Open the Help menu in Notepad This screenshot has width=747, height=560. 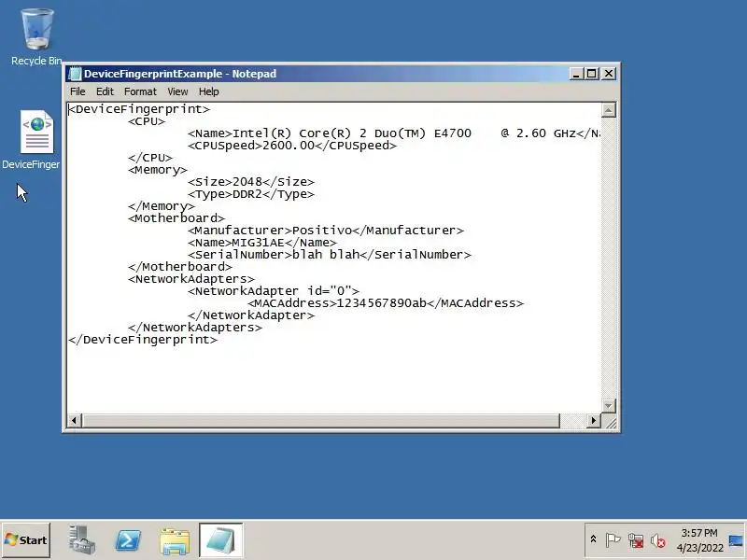point(208,91)
